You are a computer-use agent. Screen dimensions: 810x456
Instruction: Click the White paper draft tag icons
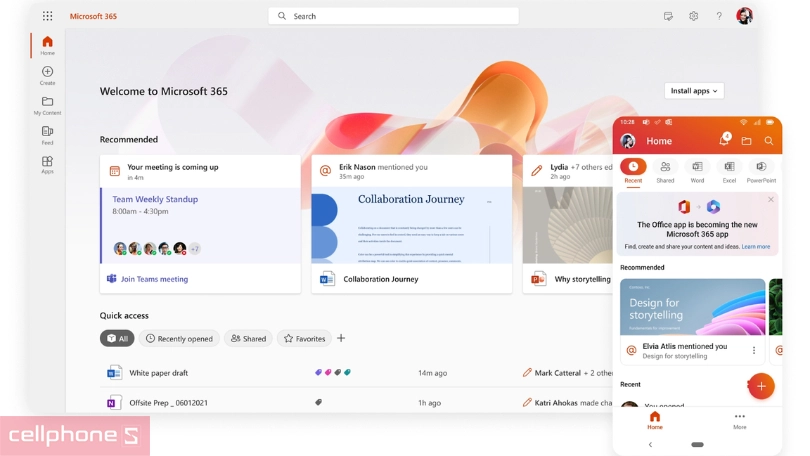click(x=333, y=372)
